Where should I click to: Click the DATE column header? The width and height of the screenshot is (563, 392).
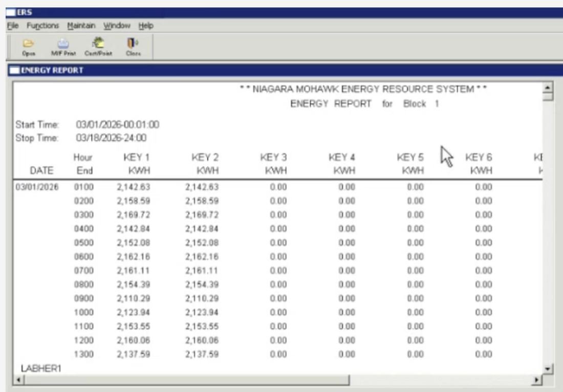click(x=41, y=170)
